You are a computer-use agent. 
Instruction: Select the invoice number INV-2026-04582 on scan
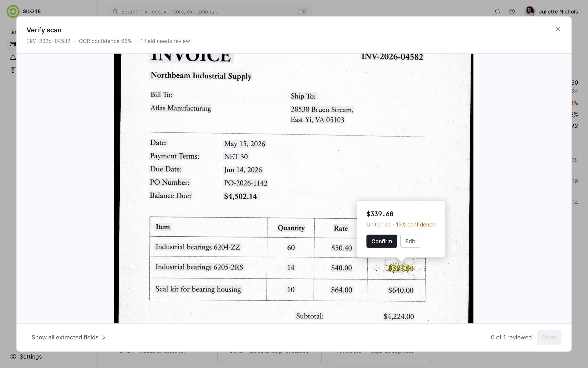click(x=392, y=57)
